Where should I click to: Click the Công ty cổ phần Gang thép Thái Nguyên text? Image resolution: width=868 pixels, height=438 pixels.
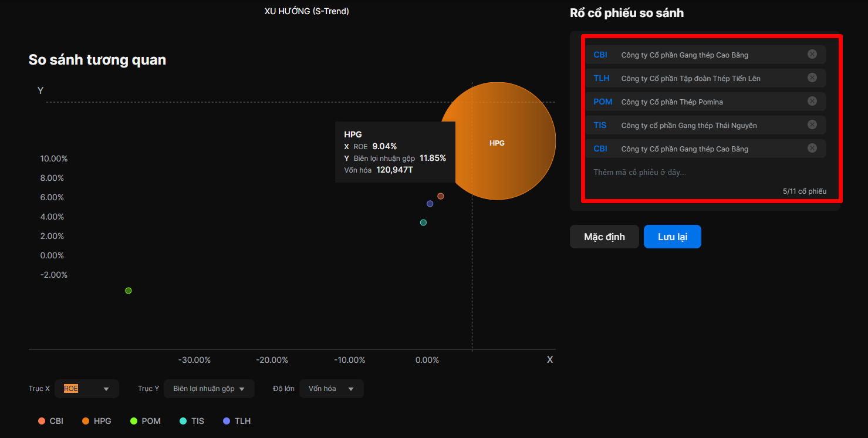689,126
